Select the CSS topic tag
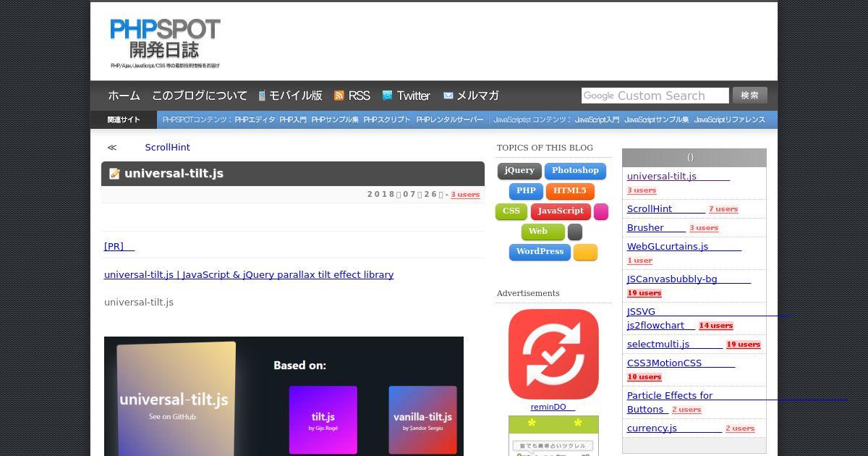The height and width of the screenshot is (456, 868). pyautogui.click(x=511, y=211)
